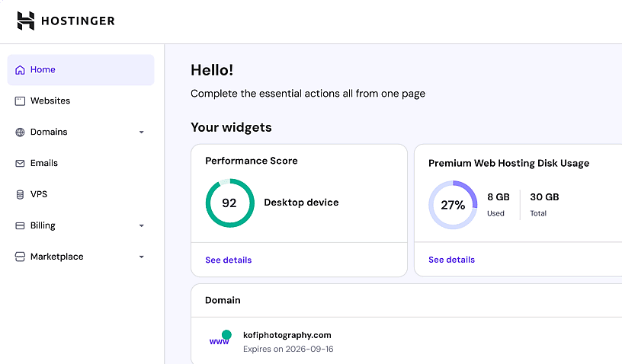The height and width of the screenshot is (364, 622).
Task: Click the Marketplace storefront icon
Action: [x=20, y=257]
